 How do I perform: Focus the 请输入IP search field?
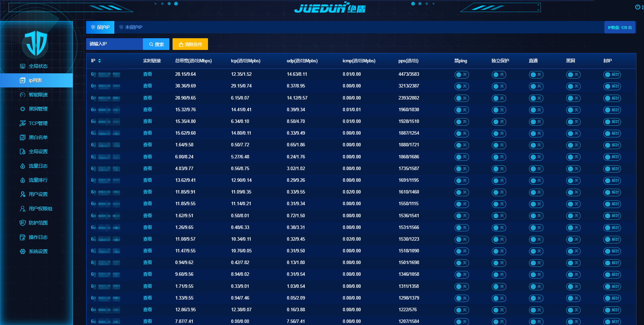pos(114,44)
